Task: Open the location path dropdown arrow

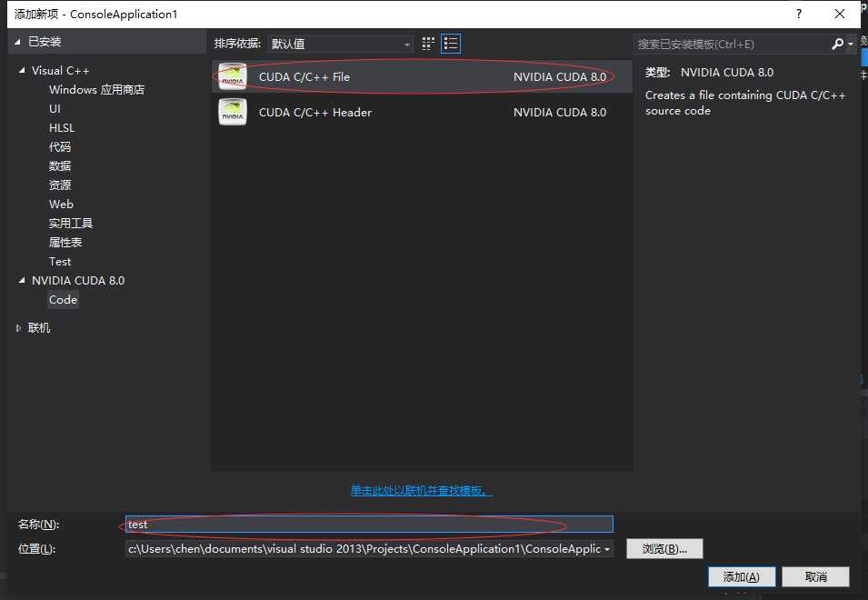Action: [607, 549]
